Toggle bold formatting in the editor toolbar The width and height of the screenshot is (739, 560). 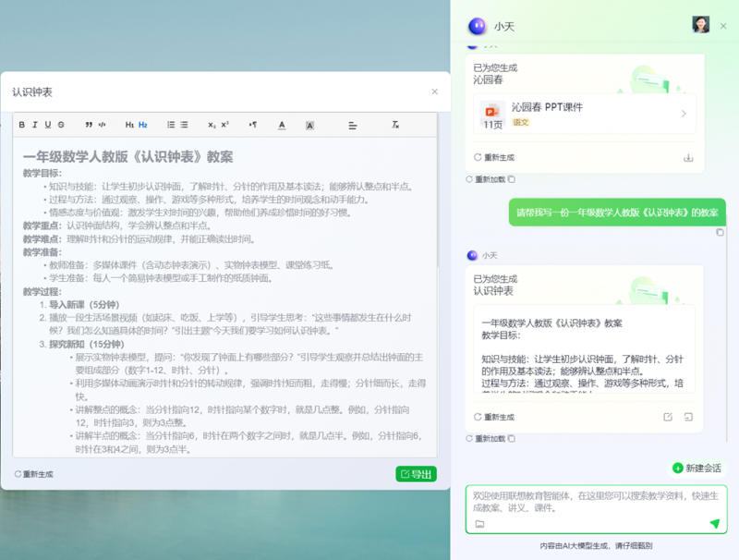pyautogui.click(x=22, y=125)
